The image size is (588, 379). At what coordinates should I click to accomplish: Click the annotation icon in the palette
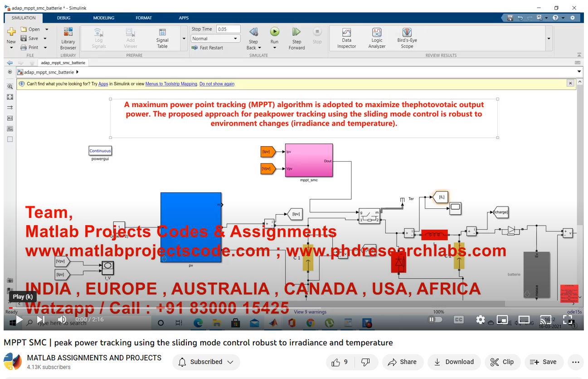[x=10, y=118]
